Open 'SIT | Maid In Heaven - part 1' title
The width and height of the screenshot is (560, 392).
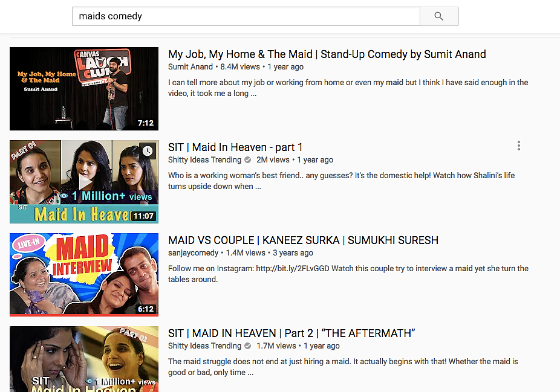pyautogui.click(x=235, y=147)
